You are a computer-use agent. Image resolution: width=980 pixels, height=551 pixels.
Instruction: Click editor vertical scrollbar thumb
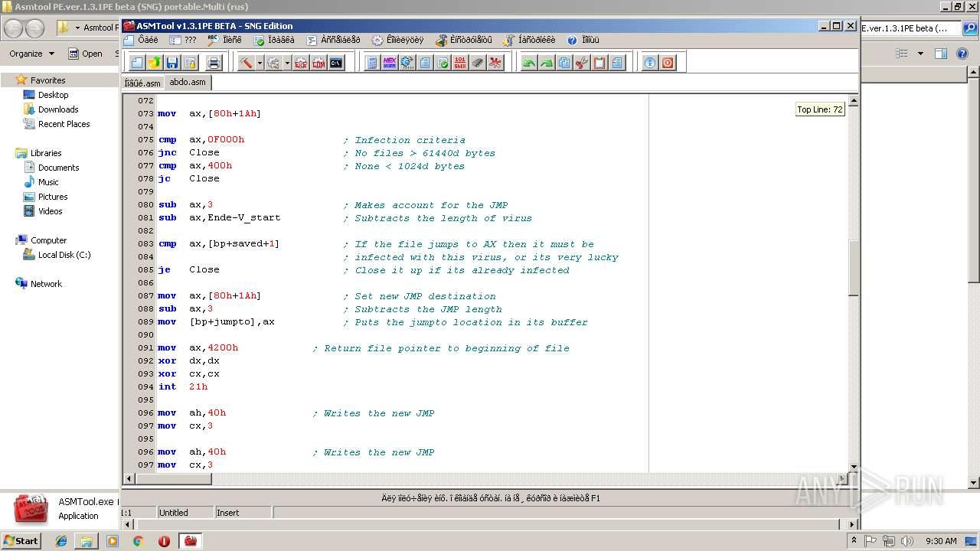853,269
